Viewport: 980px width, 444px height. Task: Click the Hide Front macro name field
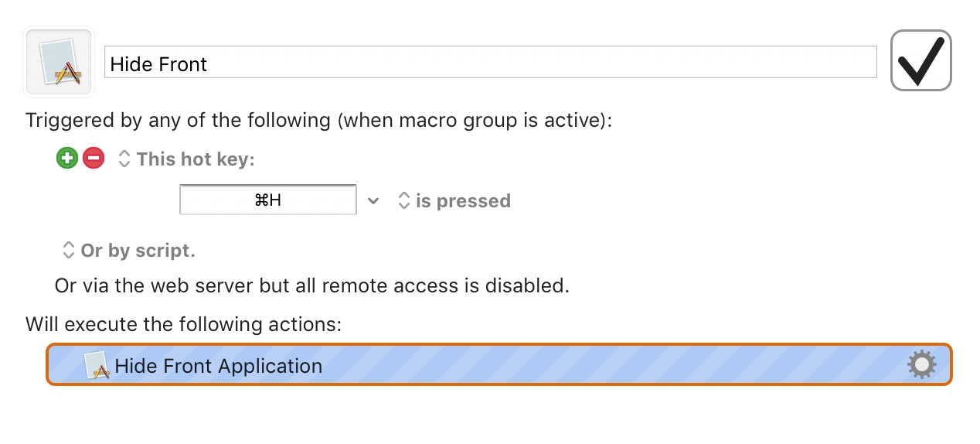pyautogui.click(x=491, y=63)
